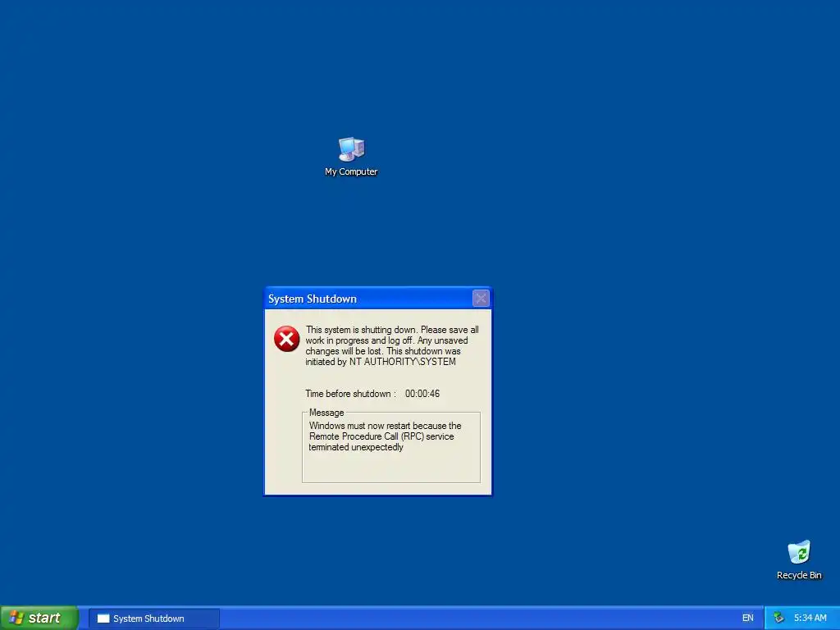This screenshot has height=630, width=840.
Task: Click the RPC service terminated message text
Action: pos(385,436)
